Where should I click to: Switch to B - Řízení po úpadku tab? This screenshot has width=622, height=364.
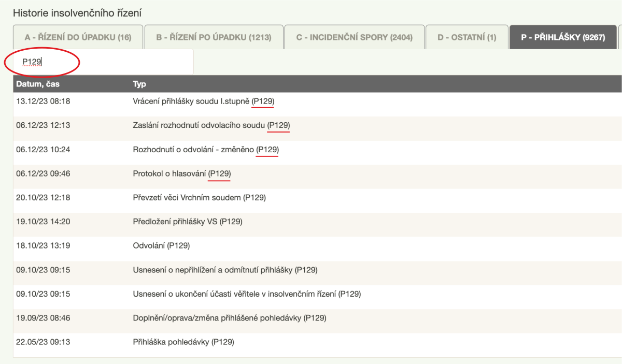click(214, 37)
